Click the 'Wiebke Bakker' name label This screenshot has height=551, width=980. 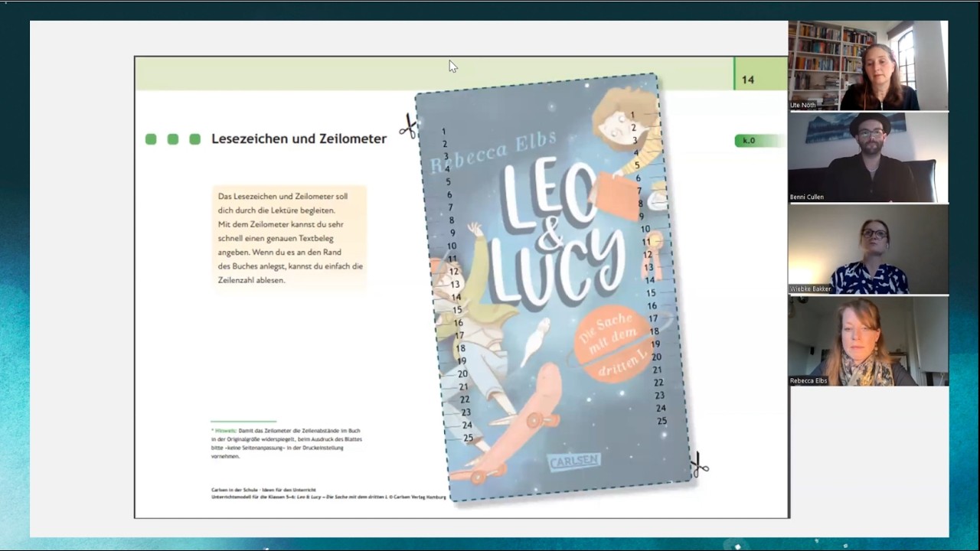(810, 289)
